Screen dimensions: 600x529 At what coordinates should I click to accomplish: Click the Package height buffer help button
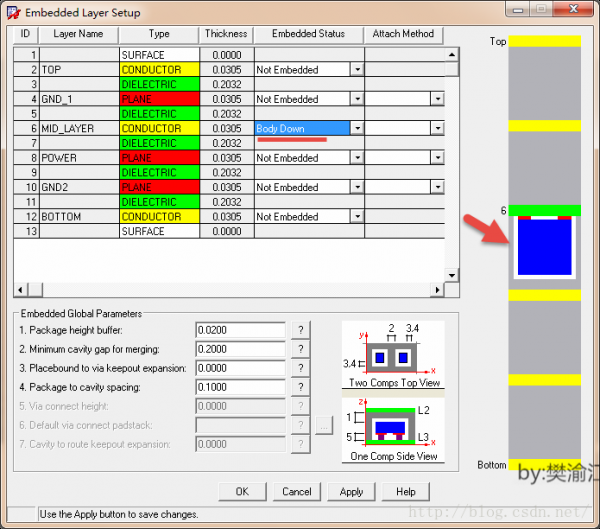pyautogui.click(x=300, y=330)
